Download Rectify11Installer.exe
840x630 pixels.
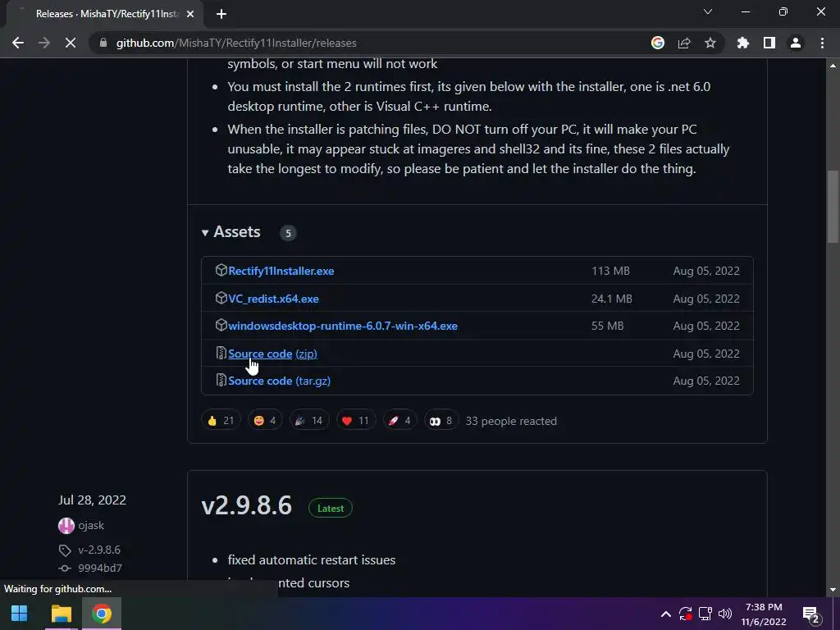pyautogui.click(x=281, y=271)
